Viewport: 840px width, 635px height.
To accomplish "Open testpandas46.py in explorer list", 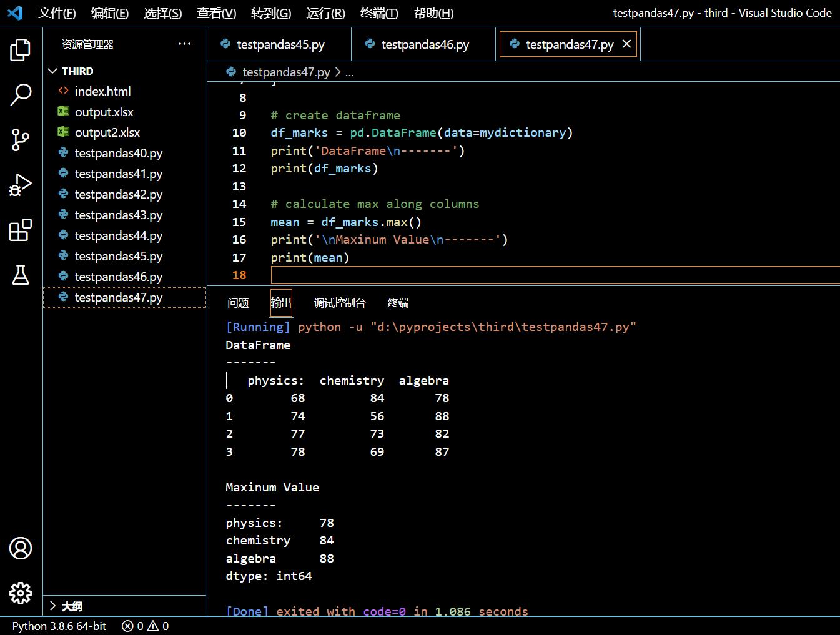I will (124, 277).
